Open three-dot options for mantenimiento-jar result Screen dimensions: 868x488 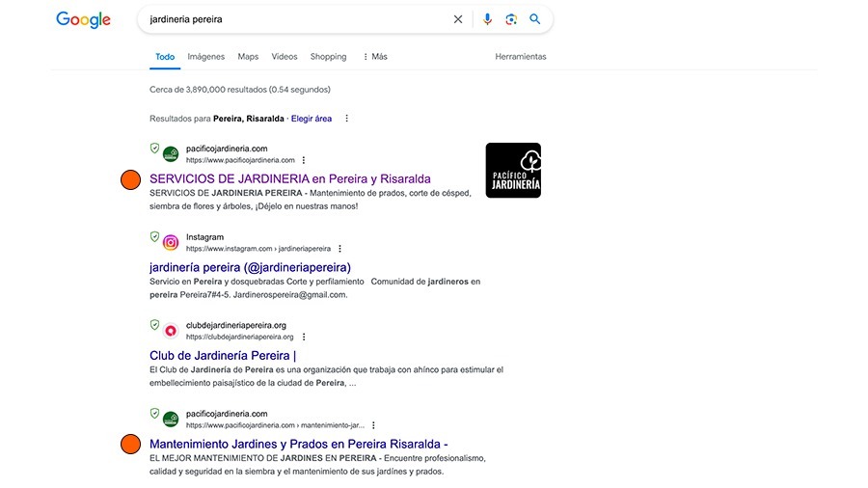(373, 425)
